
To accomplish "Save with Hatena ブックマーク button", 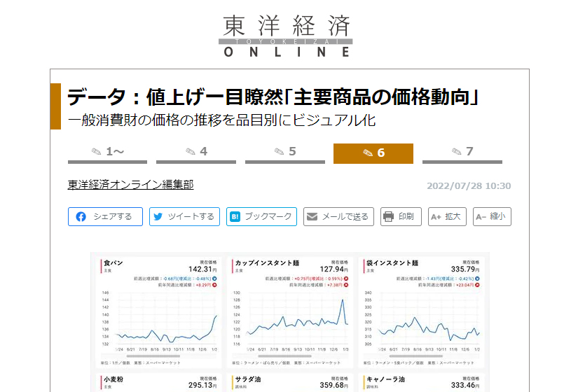I will point(261,217).
